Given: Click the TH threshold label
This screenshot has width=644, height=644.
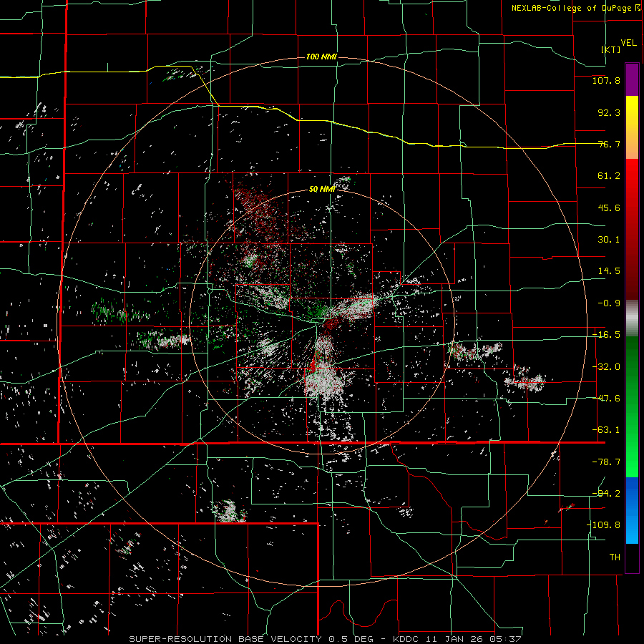Looking at the screenshot, I should click(615, 557).
